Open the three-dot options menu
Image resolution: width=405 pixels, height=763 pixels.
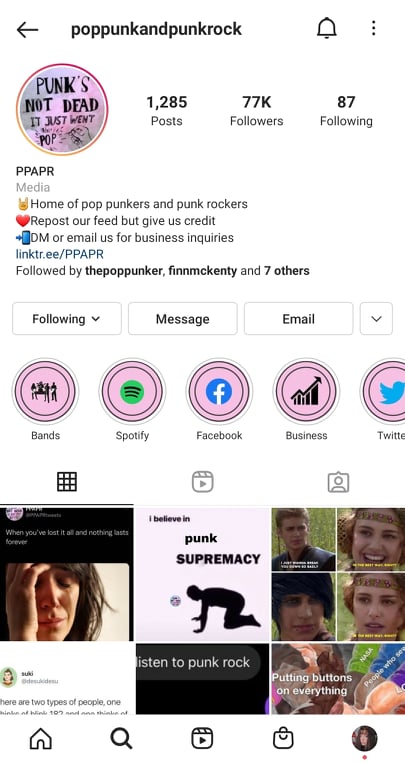click(373, 28)
